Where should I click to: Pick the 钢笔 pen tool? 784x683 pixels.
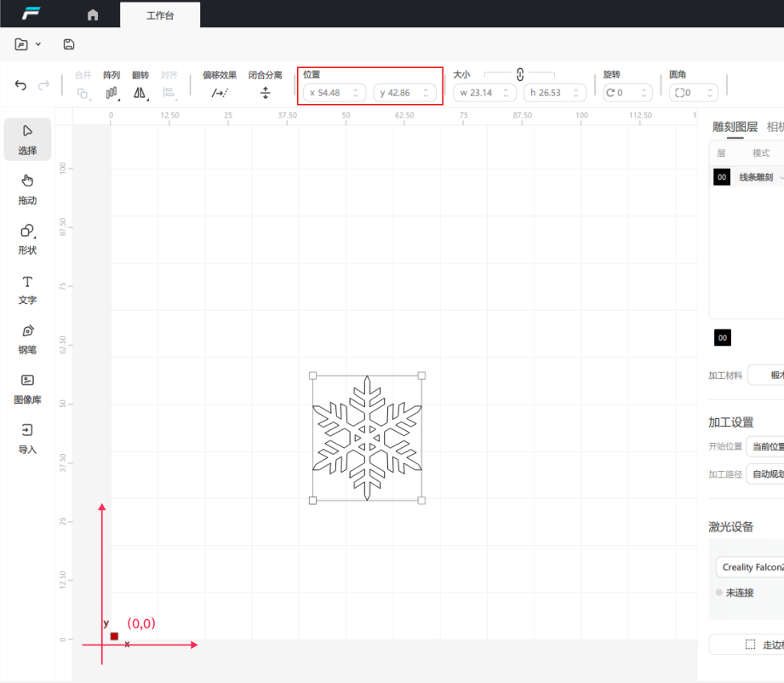(x=27, y=338)
